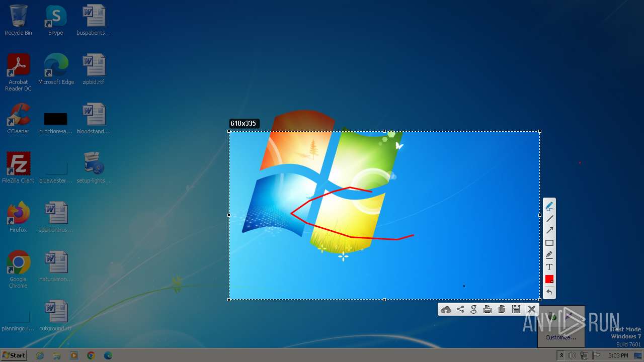Select the Skype desktop shortcut
Viewport: 644px width, 362px height.
56,20
